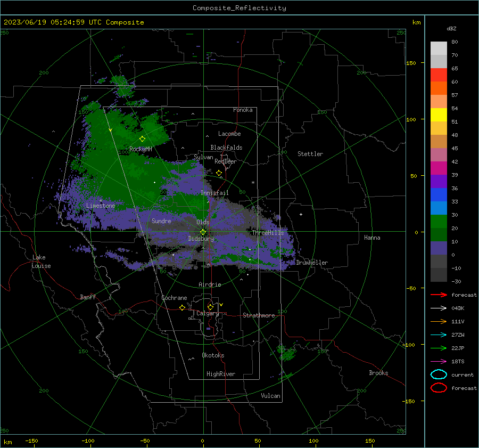Click the cyan 'current' ellipse in legend
Viewport: 479px width, 448px height.
(439, 374)
